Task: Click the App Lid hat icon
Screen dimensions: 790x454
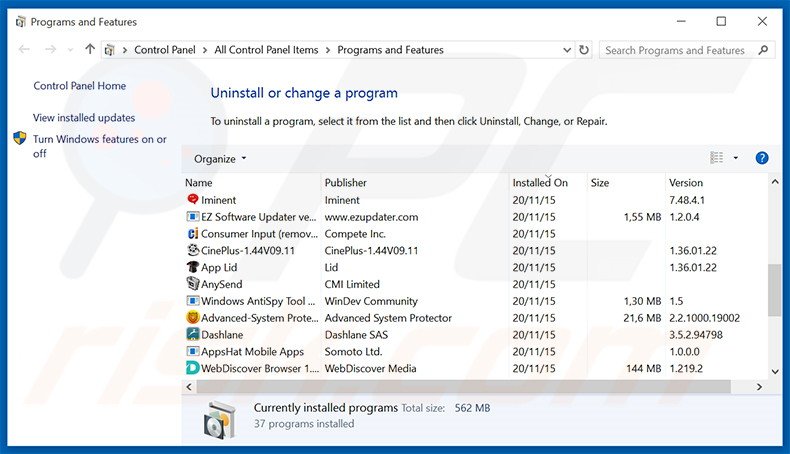Action: (x=192, y=267)
